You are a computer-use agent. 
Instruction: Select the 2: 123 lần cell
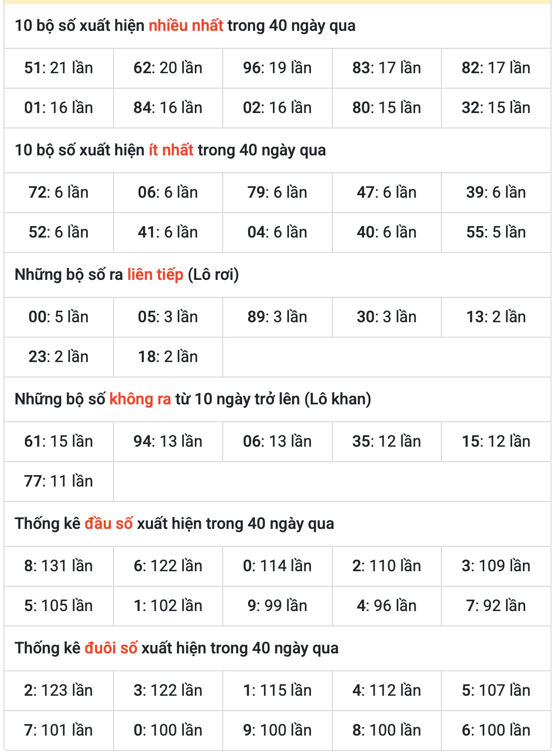click(x=59, y=691)
